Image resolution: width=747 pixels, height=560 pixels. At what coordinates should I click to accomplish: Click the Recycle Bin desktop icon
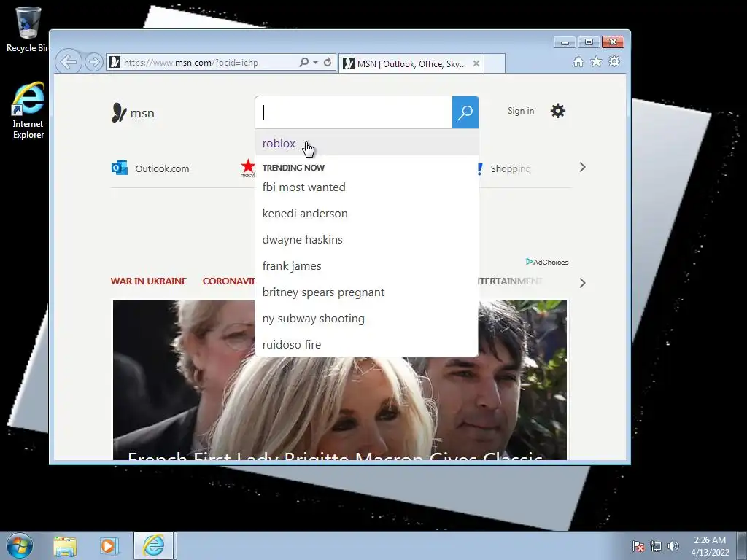pyautogui.click(x=28, y=29)
